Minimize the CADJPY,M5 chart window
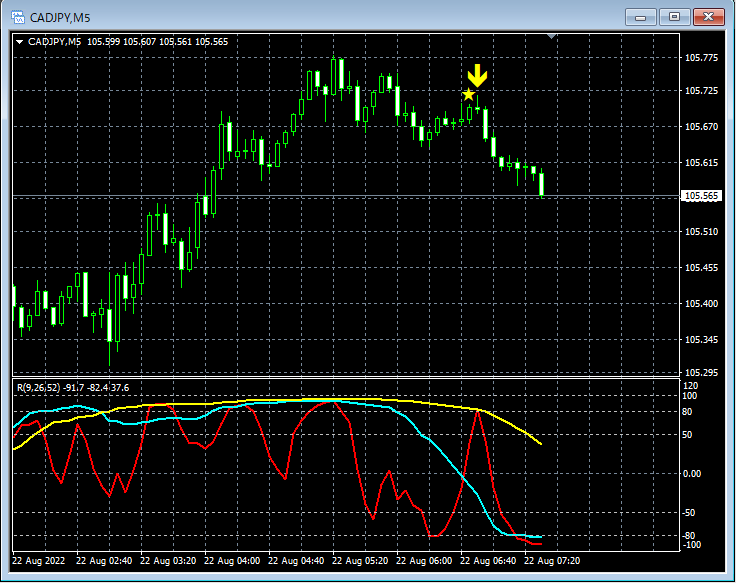 pyautogui.click(x=640, y=17)
